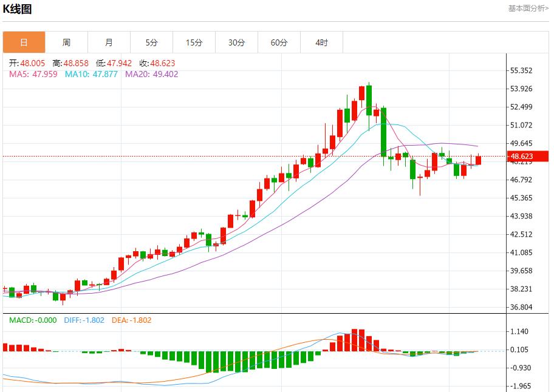Select the 15分 fifteen-minute interval
Image resolution: width=554 pixels, height=392 pixels.
(194, 42)
